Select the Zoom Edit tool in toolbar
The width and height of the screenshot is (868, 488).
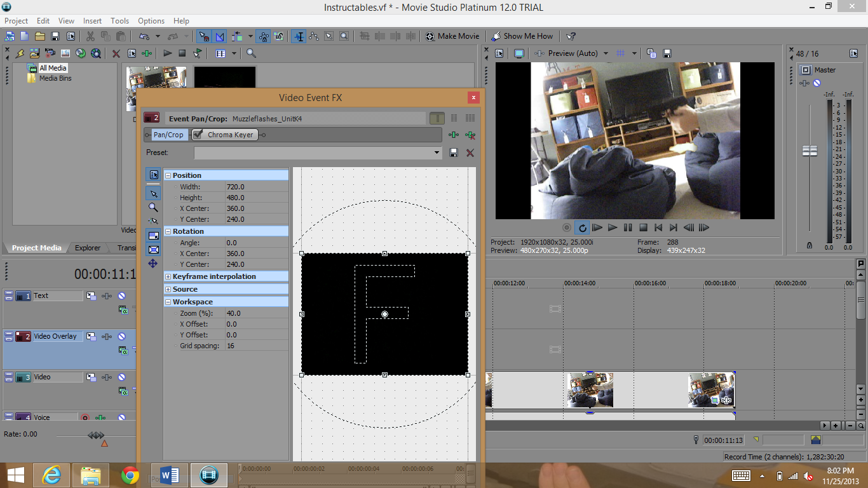[344, 36]
